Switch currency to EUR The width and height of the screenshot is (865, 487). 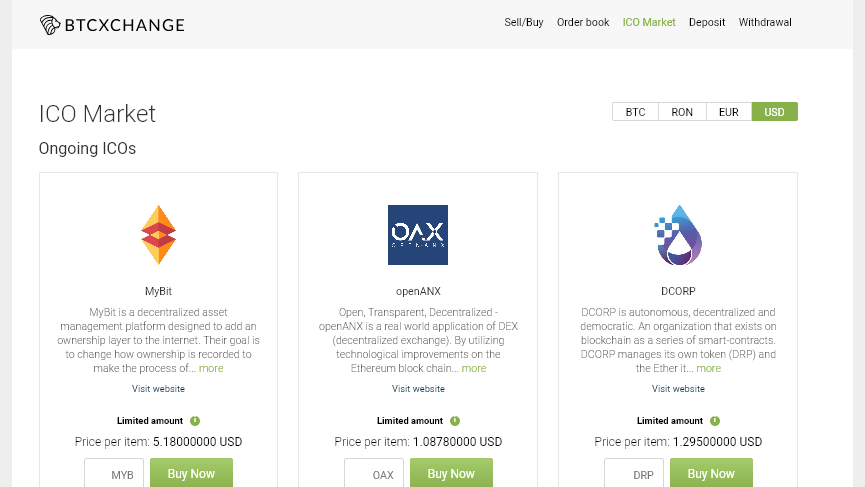(729, 112)
